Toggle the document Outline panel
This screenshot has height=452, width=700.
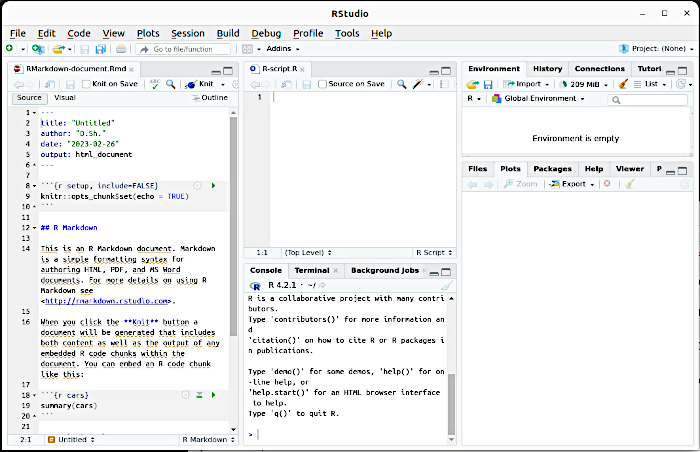210,98
